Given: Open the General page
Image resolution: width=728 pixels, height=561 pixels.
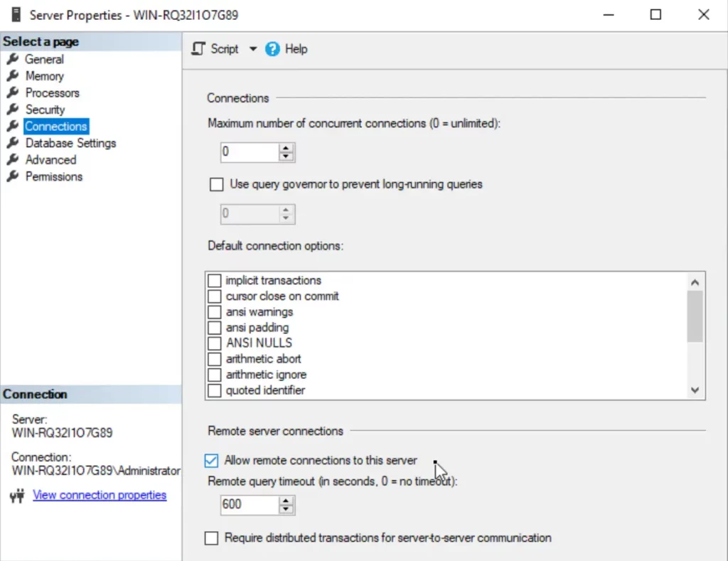Looking at the screenshot, I should coord(44,59).
